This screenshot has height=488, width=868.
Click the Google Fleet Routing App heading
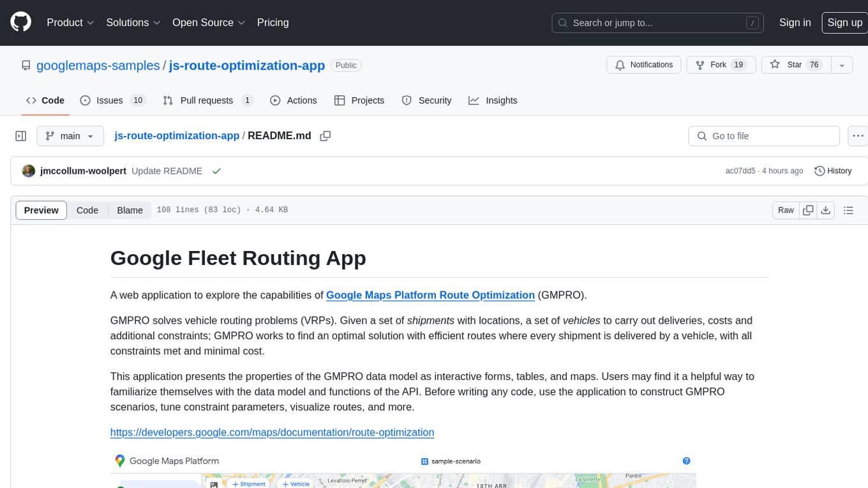tap(238, 258)
